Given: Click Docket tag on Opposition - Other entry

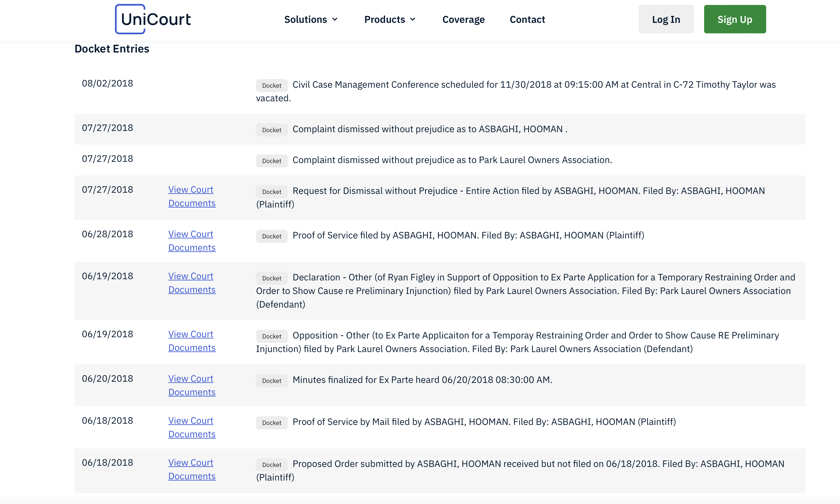Looking at the screenshot, I should (272, 336).
